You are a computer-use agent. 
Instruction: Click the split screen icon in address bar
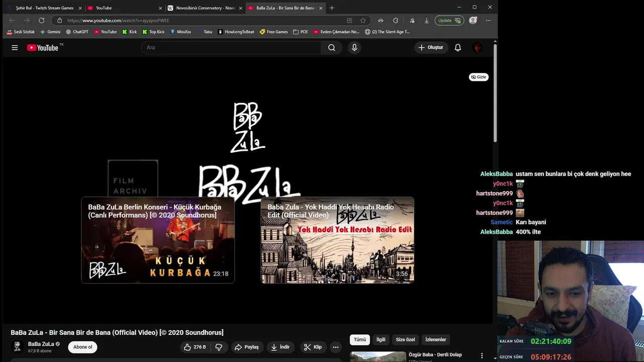click(x=349, y=21)
